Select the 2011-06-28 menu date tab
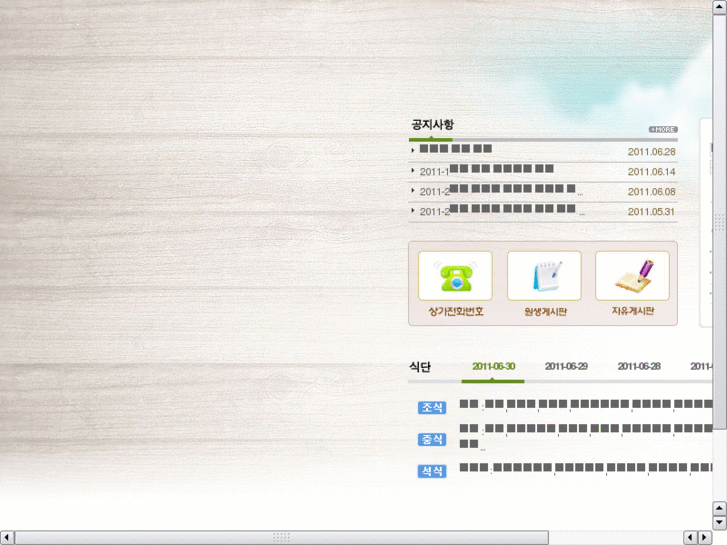The image size is (727, 545). click(639, 366)
